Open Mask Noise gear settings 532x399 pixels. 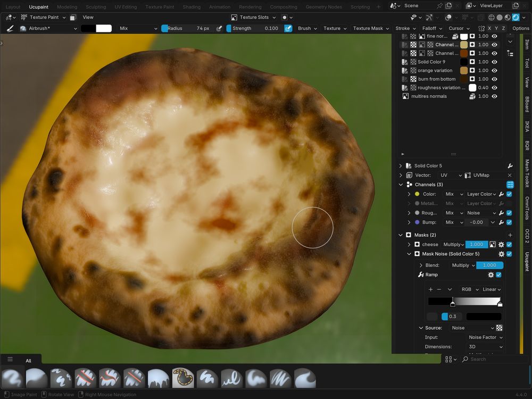501,254
